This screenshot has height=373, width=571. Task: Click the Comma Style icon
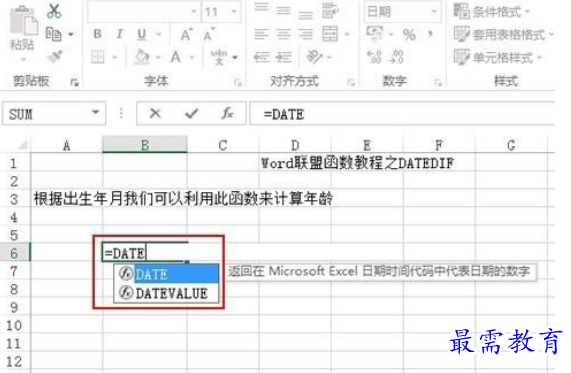(x=430, y=35)
